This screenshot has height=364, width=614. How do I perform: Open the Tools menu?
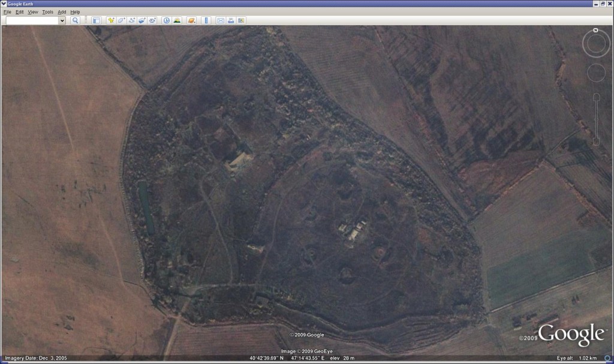tap(47, 12)
